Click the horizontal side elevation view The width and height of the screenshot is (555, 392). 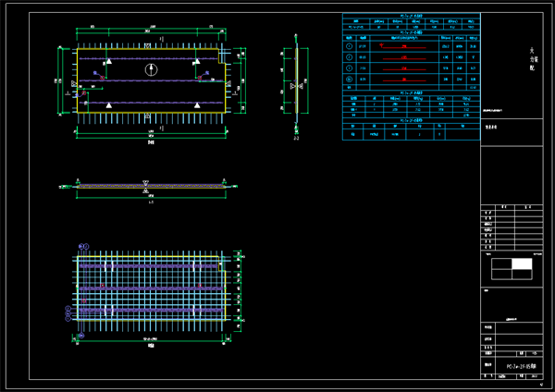[x=151, y=187]
